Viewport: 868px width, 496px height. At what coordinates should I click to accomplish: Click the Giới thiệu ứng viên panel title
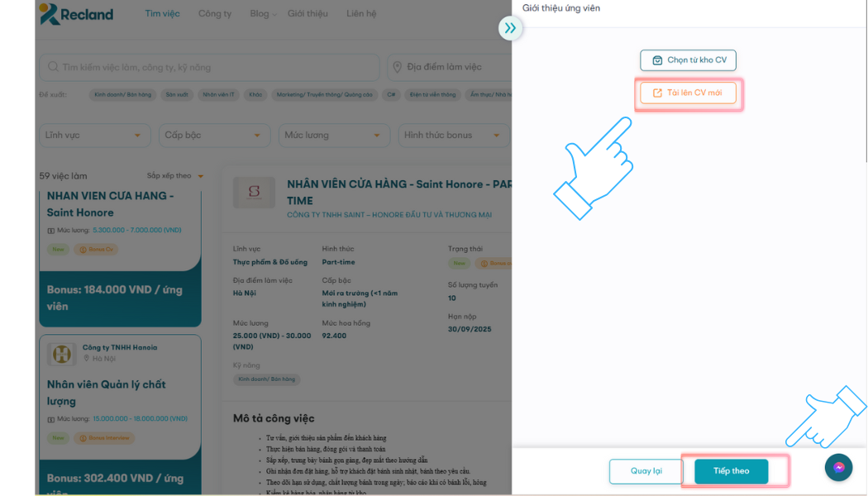point(560,8)
